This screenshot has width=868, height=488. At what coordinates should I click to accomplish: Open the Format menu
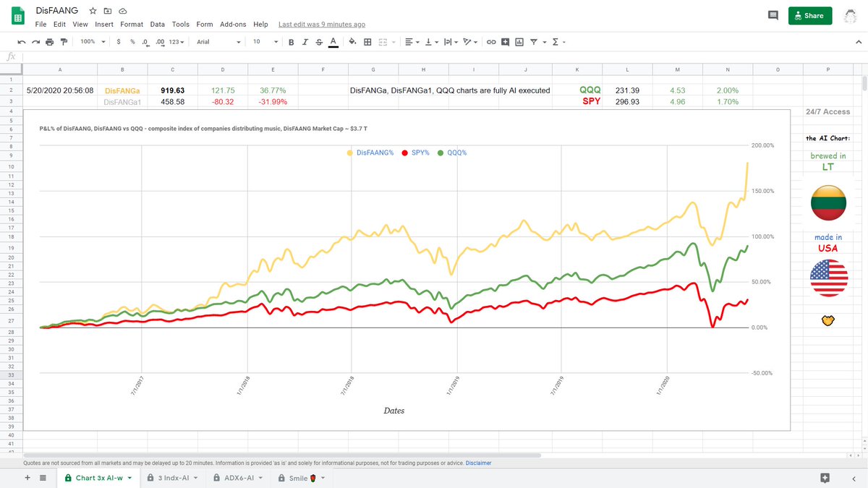[x=132, y=25]
